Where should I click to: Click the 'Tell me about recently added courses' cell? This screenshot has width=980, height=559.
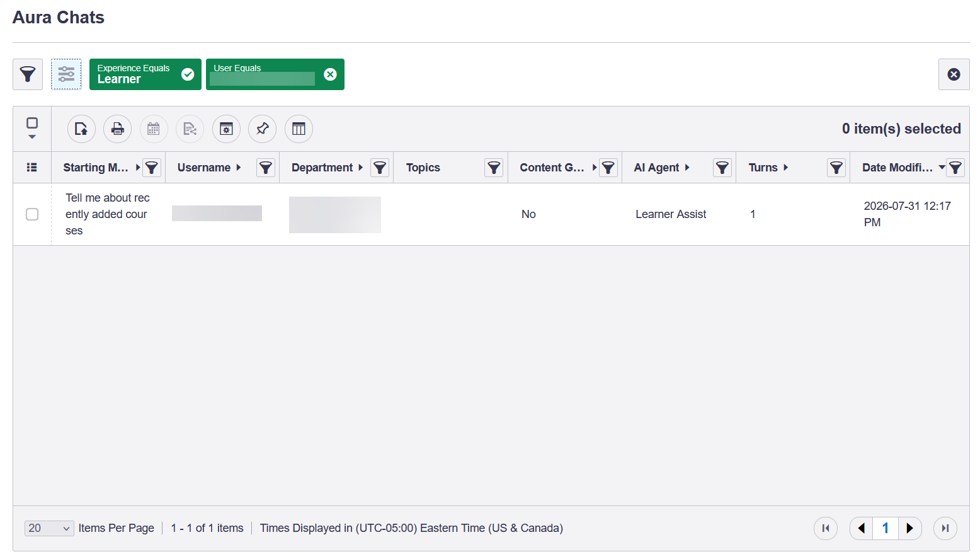108,214
